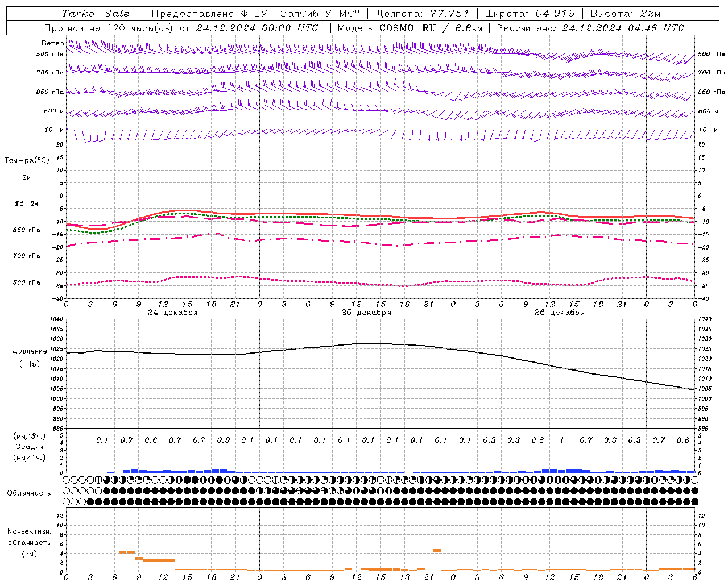Click the '2м' temperature legend entry
Image resolution: width=728 pixels, height=582 pixels.
[26, 178]
